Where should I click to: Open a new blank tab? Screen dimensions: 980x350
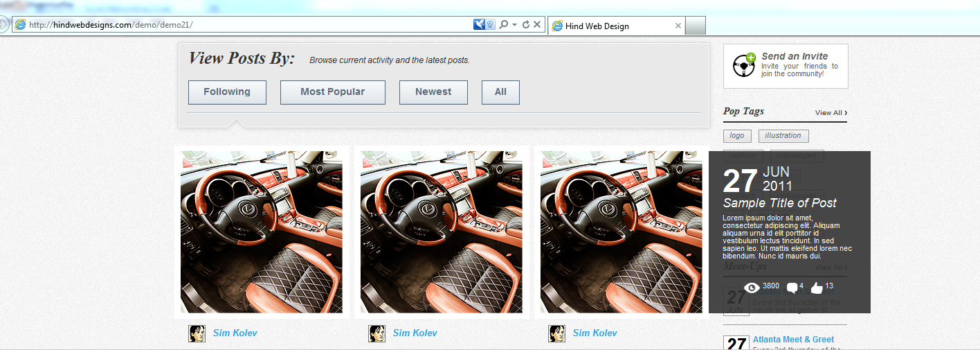point(696,26)
